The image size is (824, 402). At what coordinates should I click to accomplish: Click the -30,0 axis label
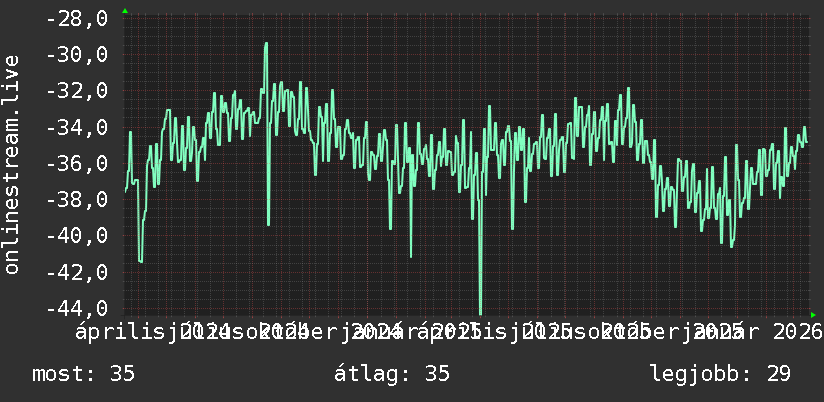(x=77, y=55)
